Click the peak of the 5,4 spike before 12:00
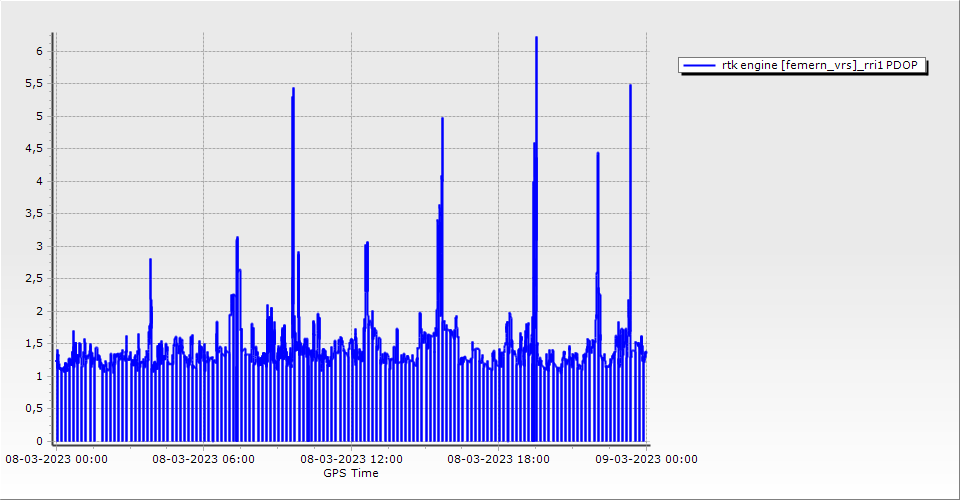The width and height of the screenshot is (960, 500). point(293,89)
